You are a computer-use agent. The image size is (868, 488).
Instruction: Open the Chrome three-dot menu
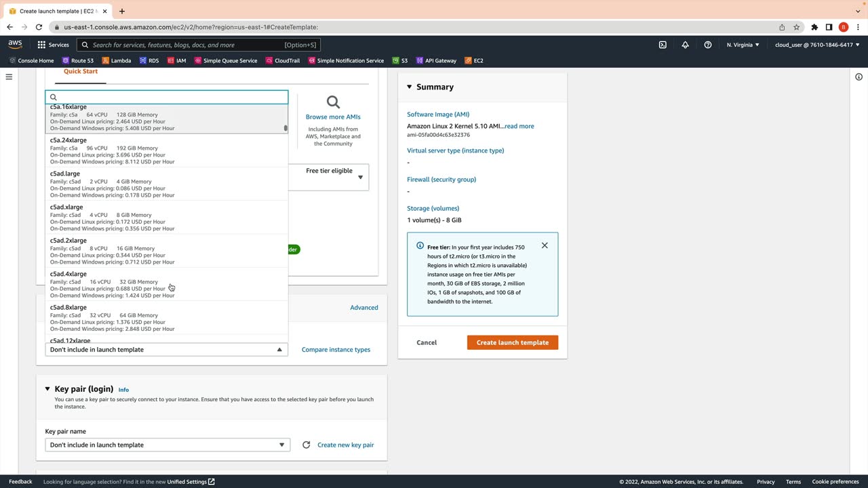point(858,27)
